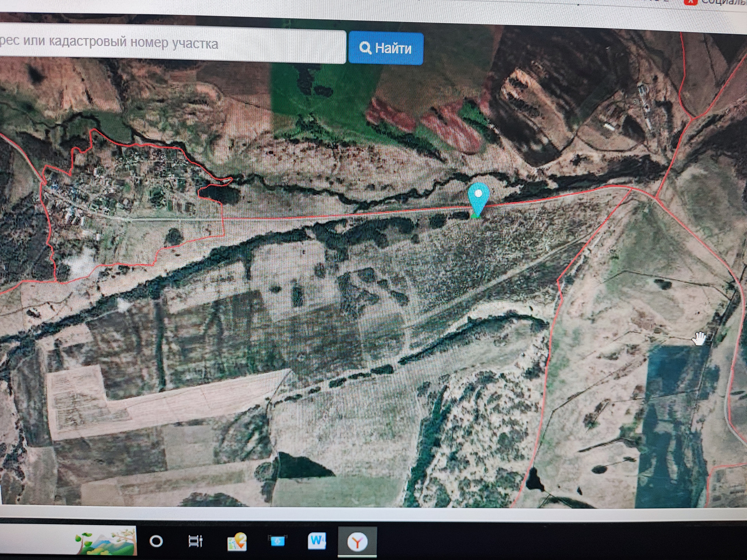Open the Социаль… bookmark link
This screenshot has height=560, width=747.
tap(724, 2)
